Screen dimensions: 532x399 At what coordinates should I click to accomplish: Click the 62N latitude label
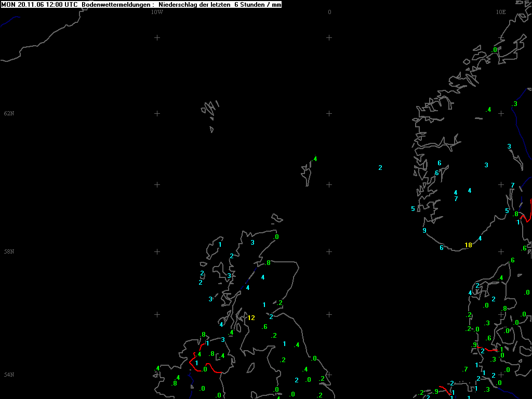pos(9,113)
